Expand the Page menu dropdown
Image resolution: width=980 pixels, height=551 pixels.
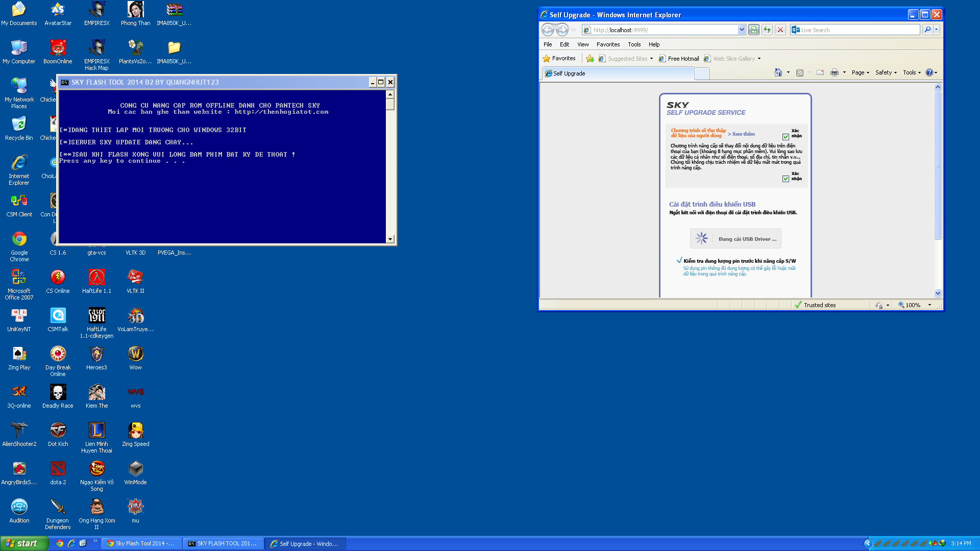[x=861, y=72]
